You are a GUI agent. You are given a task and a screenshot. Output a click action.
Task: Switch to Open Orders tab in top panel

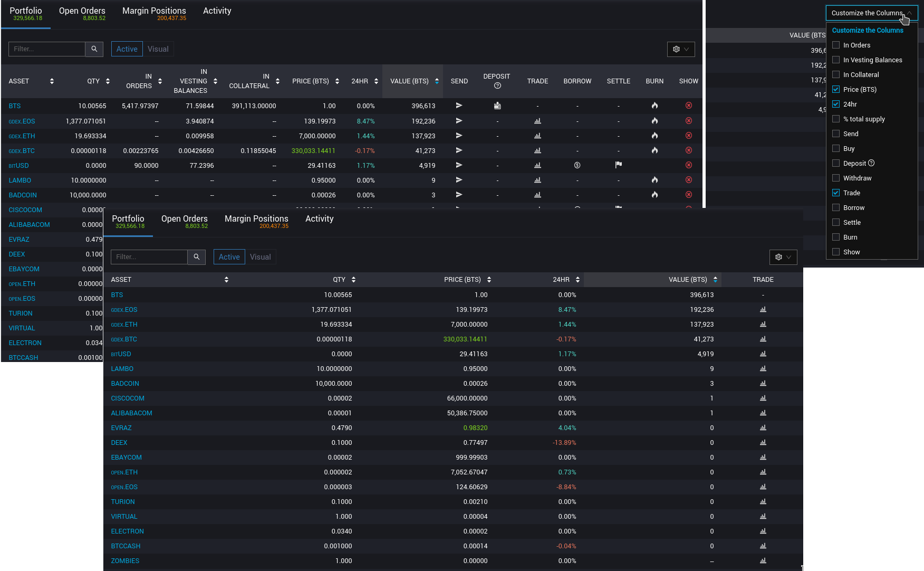(82, 14)
